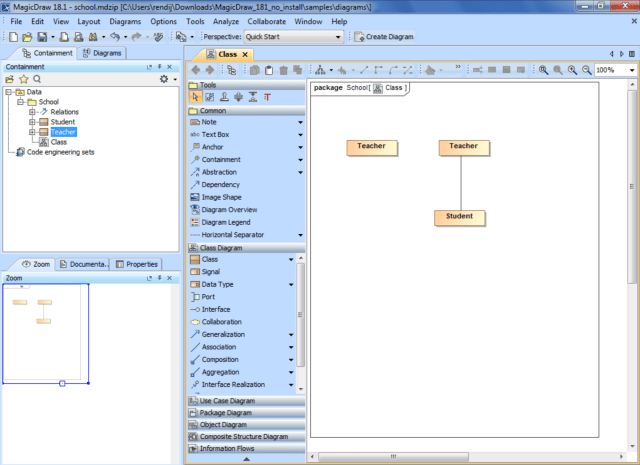Screen dimensions: 640x465
Task: Click the Quick Diagram Layout hierarchy icon
Action: [x=320, y=70]
